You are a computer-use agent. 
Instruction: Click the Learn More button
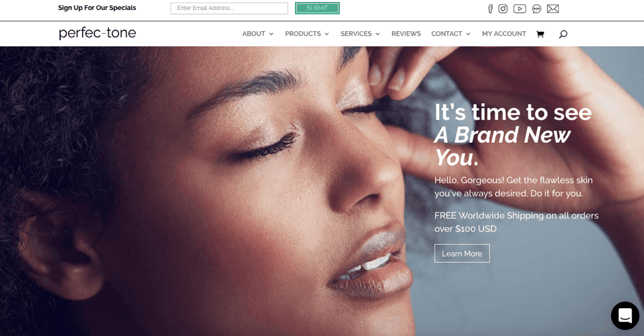(462, 253)
